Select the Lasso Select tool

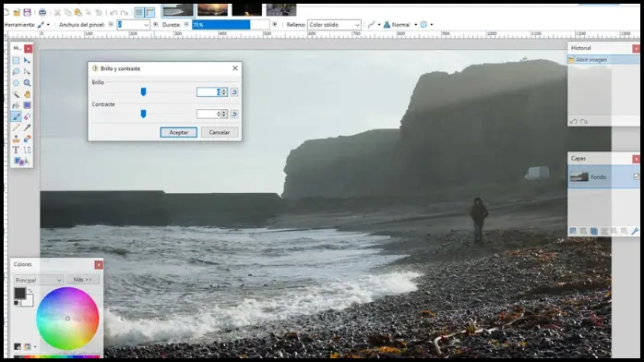(x=16, y=71)
